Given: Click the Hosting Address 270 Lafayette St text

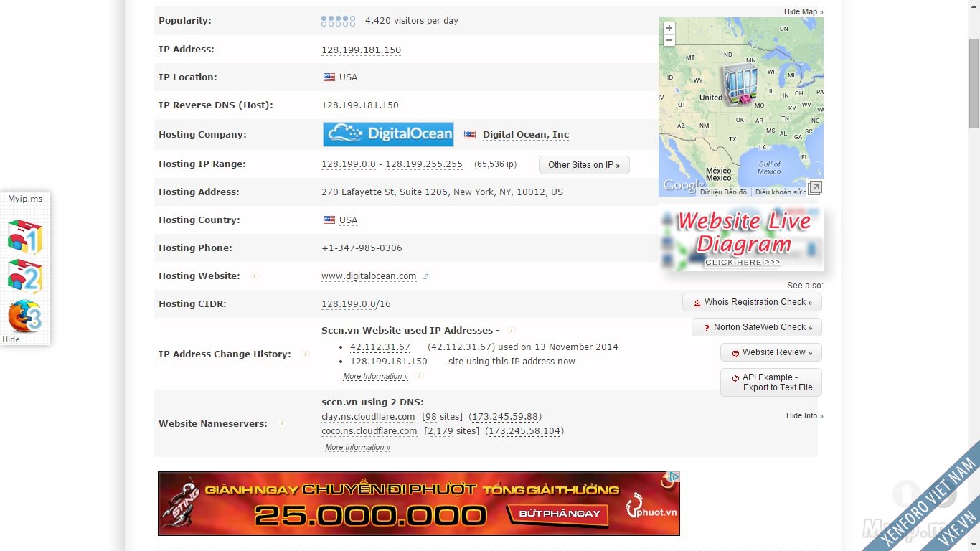Looking at the screenshot, I should 442,192.
